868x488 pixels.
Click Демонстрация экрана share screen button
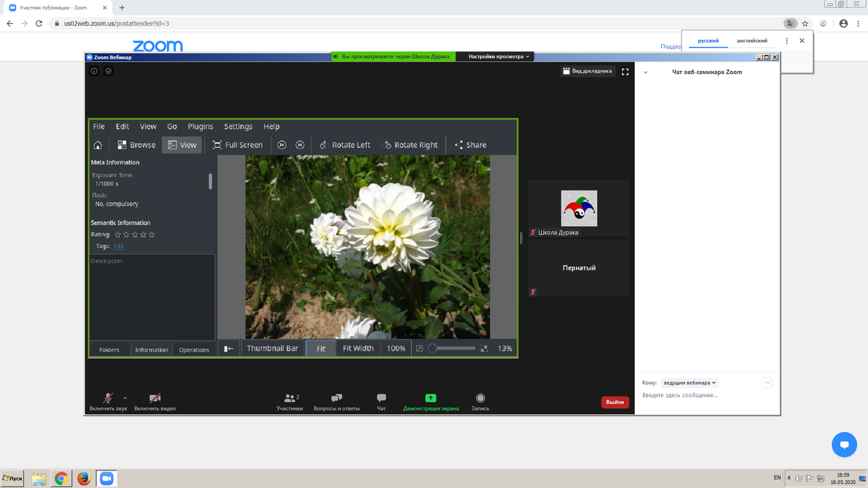(431, 402)
